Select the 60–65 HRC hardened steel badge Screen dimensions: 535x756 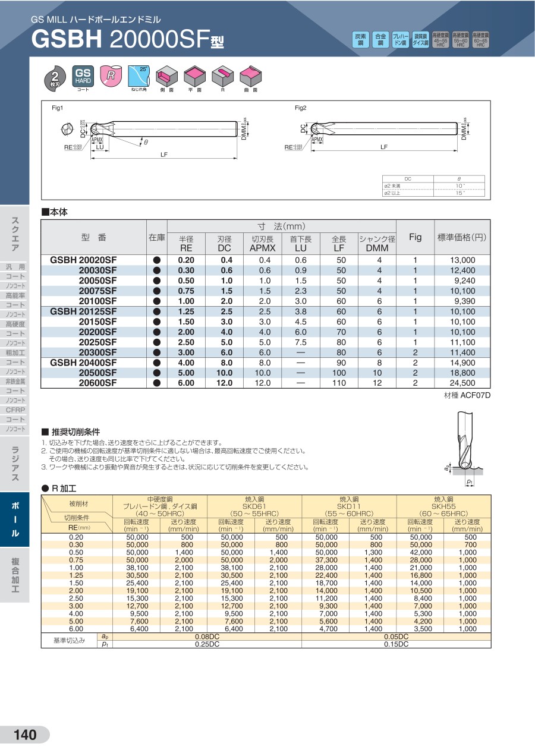(480, 40)
